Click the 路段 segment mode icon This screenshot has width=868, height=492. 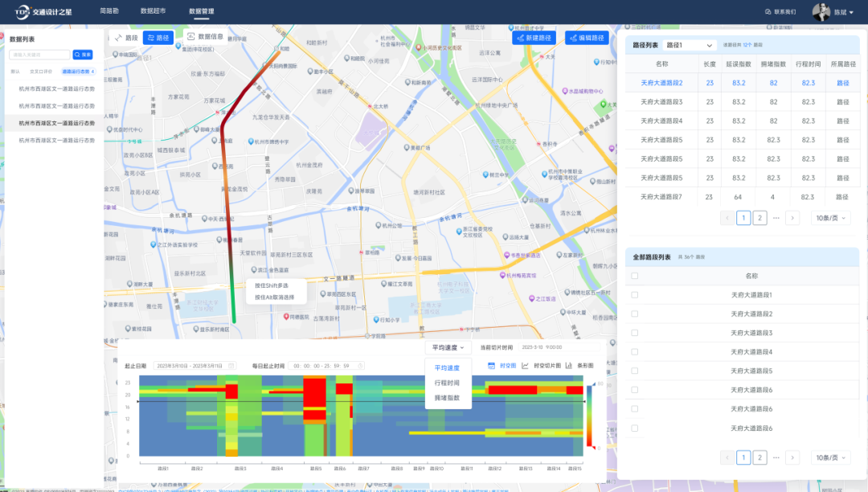coord(118,37)
